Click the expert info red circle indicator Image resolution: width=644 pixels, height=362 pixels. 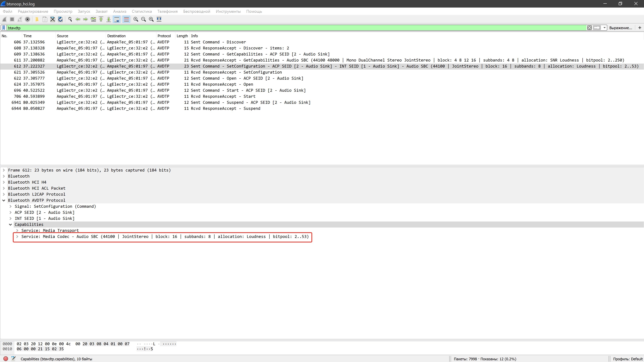(x=6, y=359)
